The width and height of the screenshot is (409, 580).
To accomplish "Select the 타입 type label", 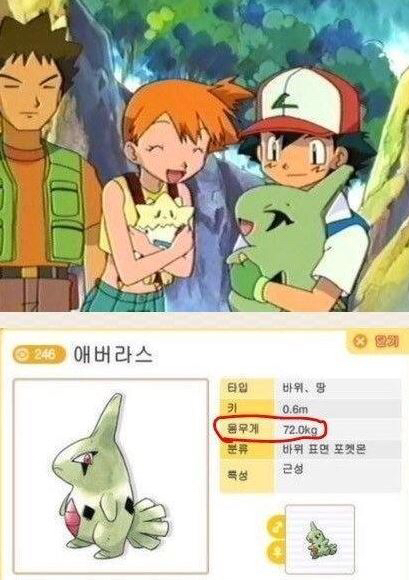I will [x=239, y=388].
